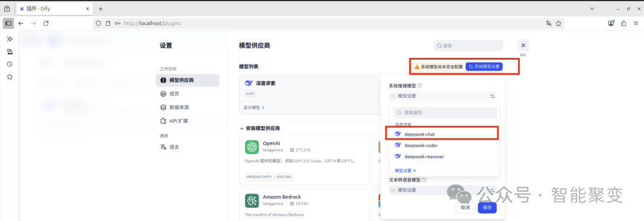Expand 显示模型 under 深度求索

254,108
